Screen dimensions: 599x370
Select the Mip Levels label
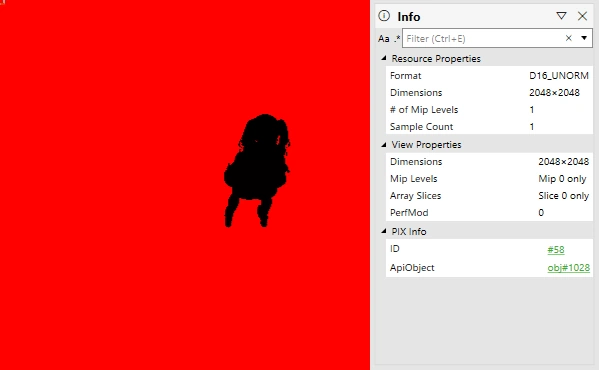pos(413,179)
